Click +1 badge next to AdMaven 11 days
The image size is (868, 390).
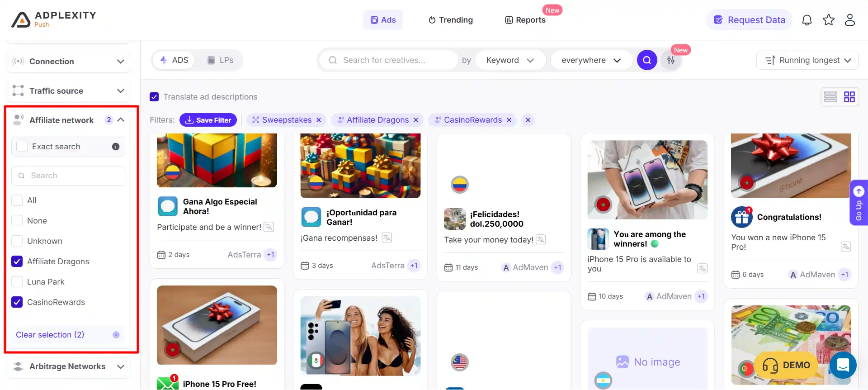click(558, 267)
